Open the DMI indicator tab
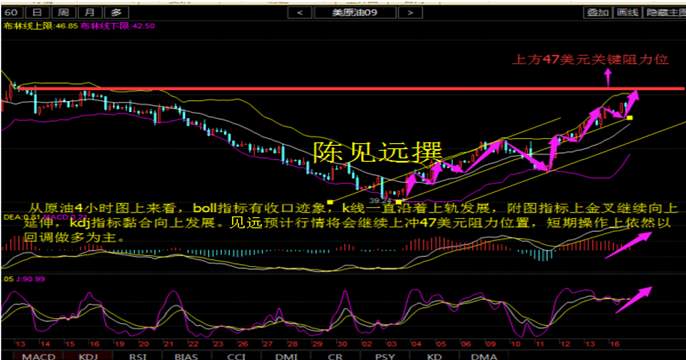This screenshot has height=360, width=686. pyautogui.click(x=286, y=356)
